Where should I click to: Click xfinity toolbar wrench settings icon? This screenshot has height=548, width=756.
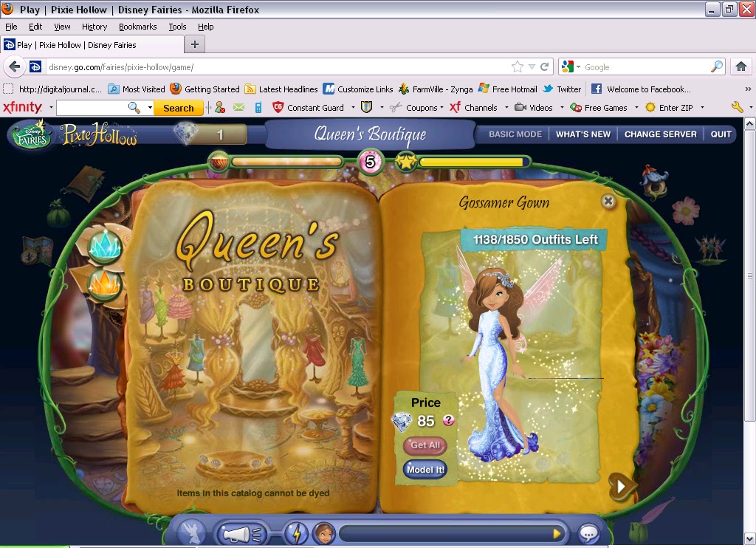[x=738, y=107]
